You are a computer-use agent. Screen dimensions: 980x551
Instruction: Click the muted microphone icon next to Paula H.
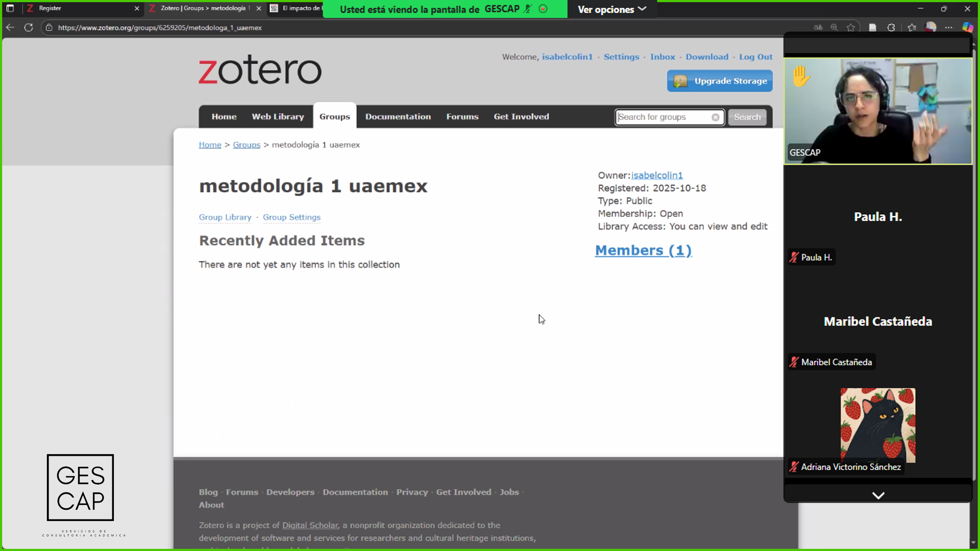point(794,258)
